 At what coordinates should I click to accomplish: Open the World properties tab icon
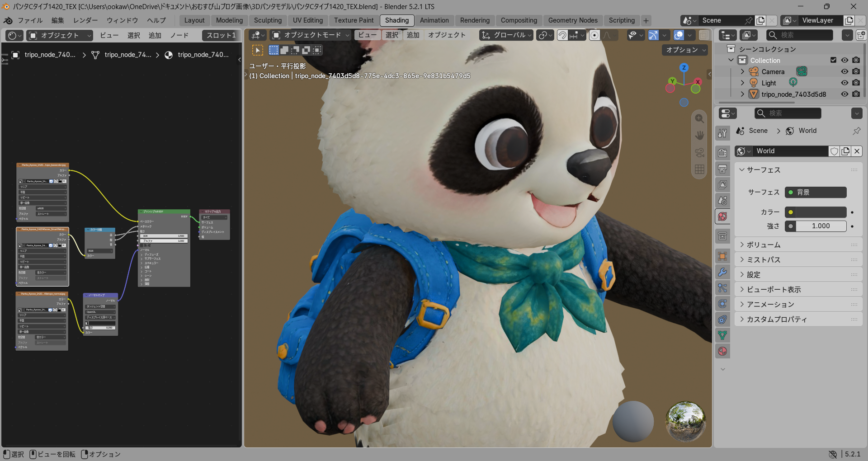click(722, 216)
